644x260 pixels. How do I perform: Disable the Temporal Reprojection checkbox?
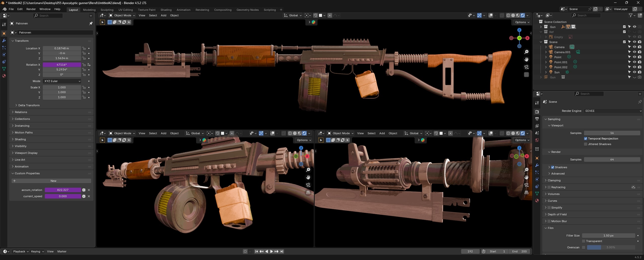pos(586,139)
